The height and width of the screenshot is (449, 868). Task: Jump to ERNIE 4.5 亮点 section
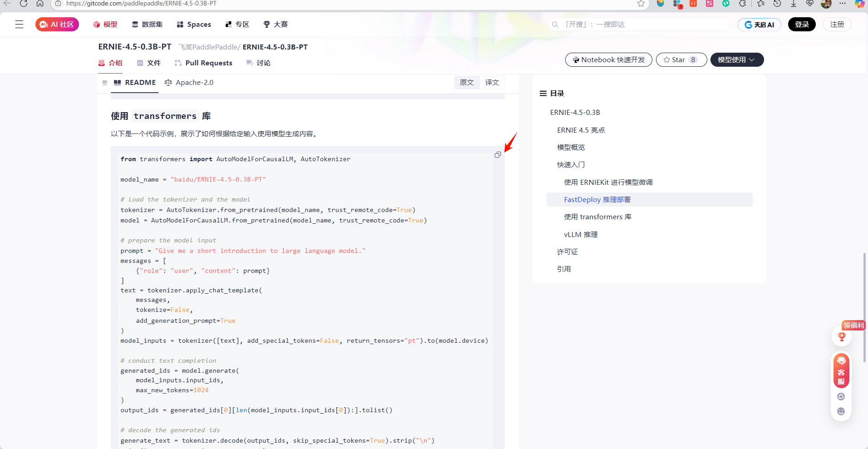click(x=581, y=130)
